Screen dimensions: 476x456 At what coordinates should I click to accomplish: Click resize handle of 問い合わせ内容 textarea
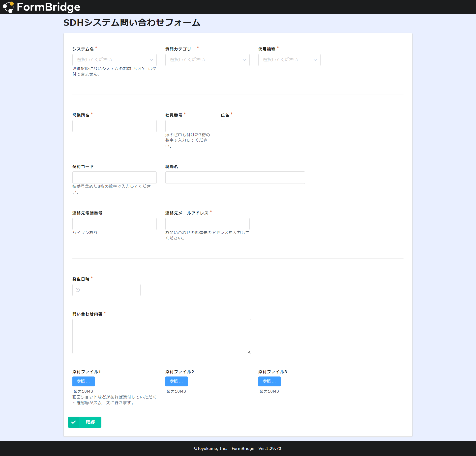coord(249,352)
